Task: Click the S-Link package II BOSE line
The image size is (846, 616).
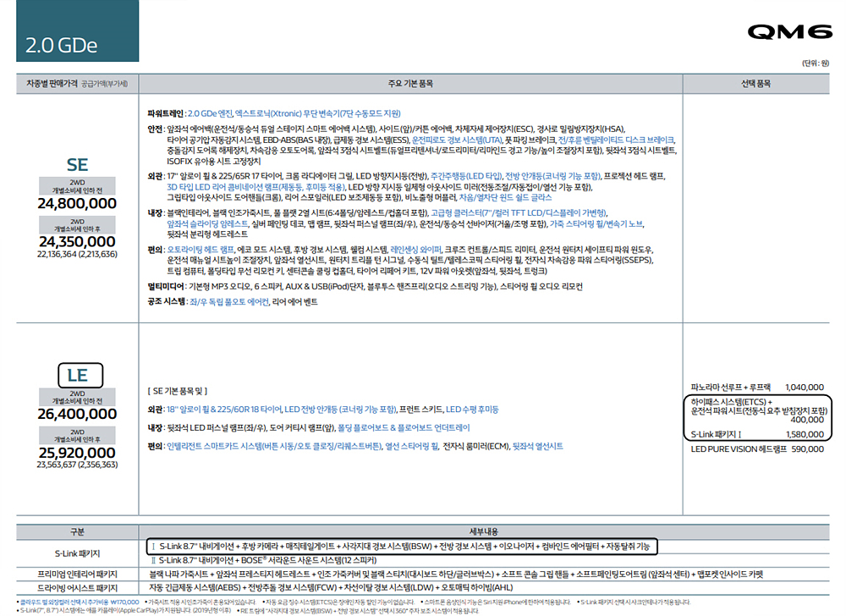Action: click(264, 560)
